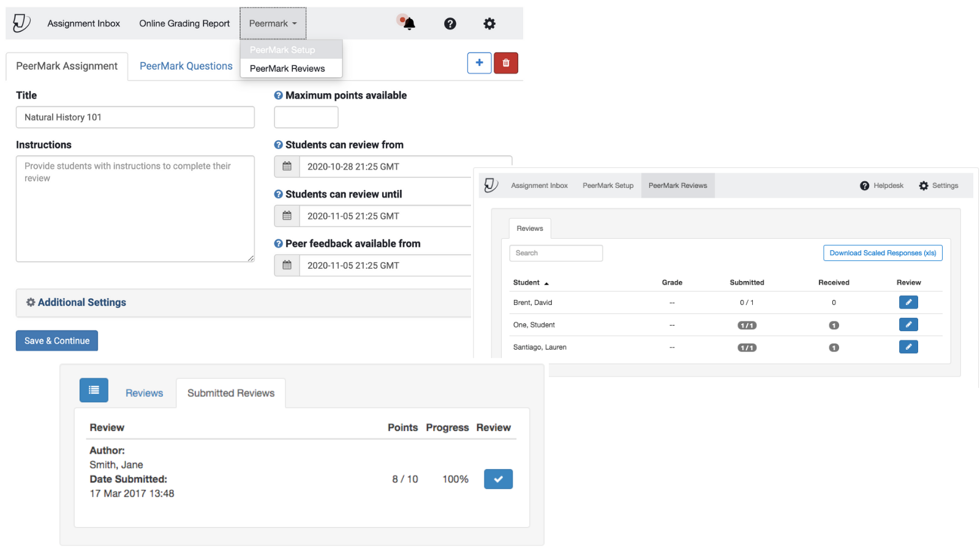980x551 pixels.
Task: Click the Received column header
Action: [x=834, y=283]
